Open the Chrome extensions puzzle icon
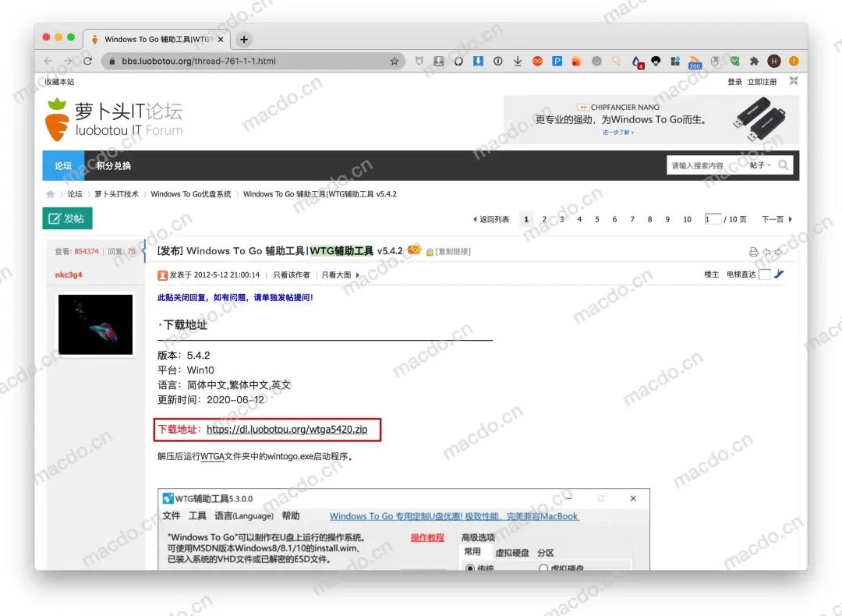842x616 pixels. [754, 61]
